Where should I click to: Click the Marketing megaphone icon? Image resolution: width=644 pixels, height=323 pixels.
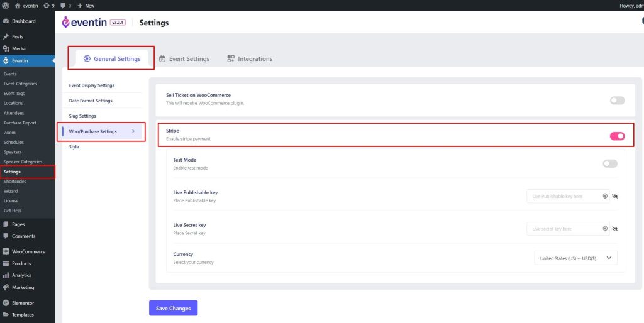tap(6, 287)
